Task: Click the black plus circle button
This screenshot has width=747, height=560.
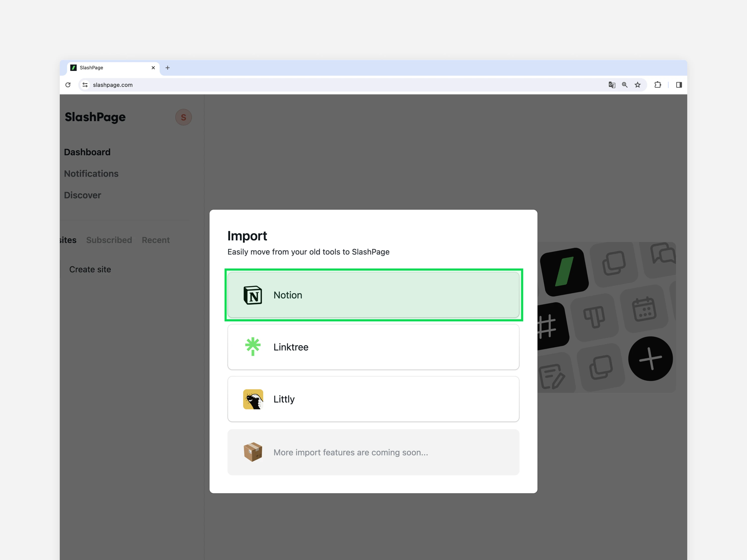Action: [x=650, y=358]
